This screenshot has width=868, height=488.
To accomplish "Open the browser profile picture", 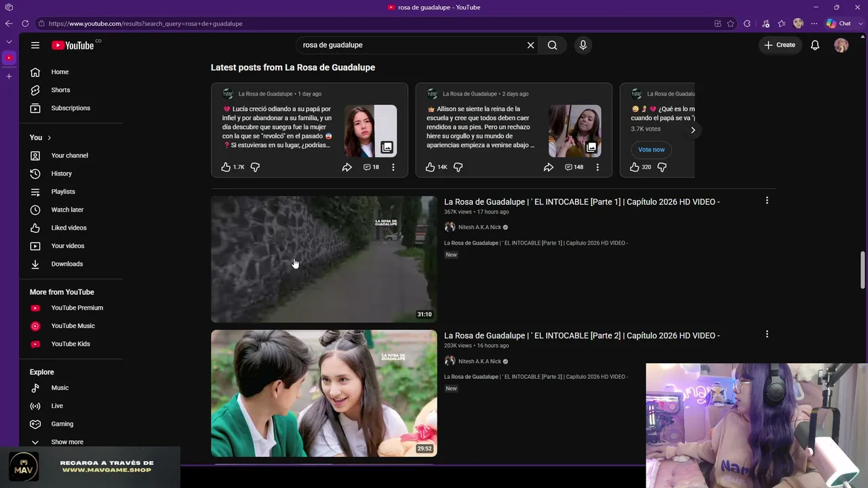I will pyautogui.click(x=798, y=24).
